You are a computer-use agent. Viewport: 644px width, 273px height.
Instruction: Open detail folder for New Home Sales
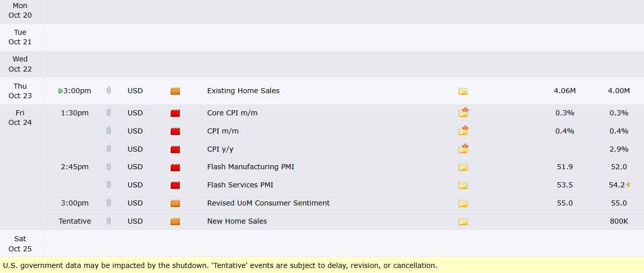[x=463, y=222]
